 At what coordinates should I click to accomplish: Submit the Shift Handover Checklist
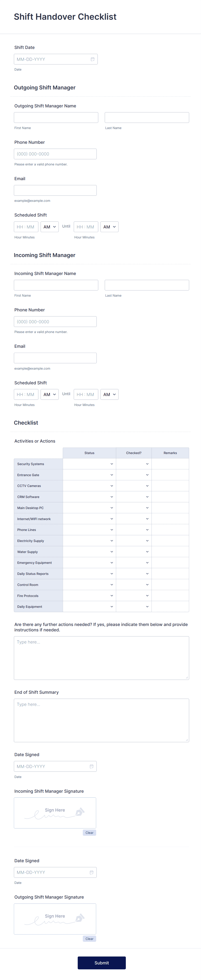pos(101,963)
